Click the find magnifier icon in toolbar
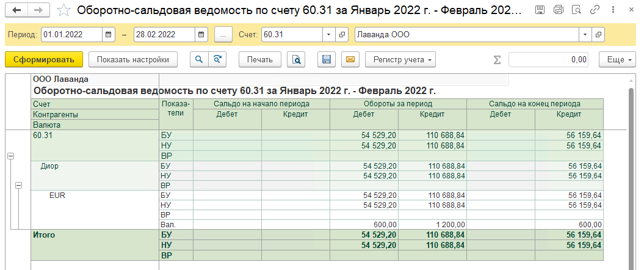The width and height of the screenshot is (644, 270). 198,59
